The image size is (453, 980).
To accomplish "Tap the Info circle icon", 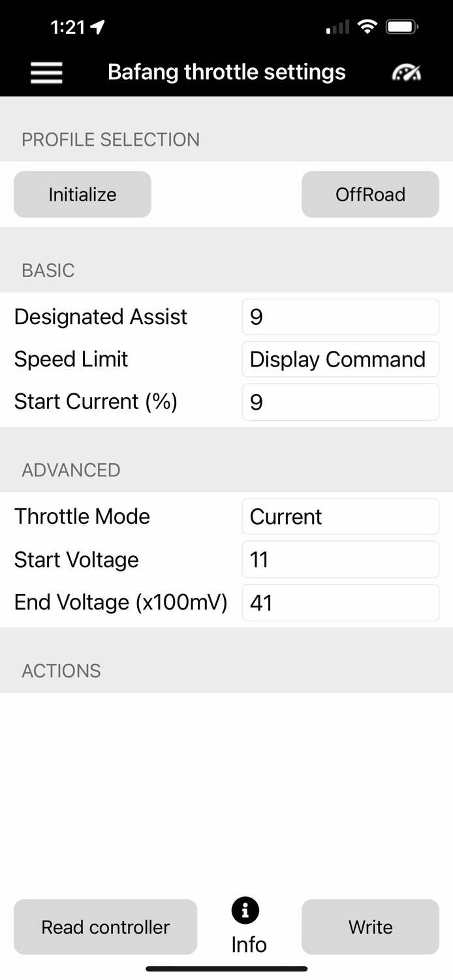I will [245, 910].
